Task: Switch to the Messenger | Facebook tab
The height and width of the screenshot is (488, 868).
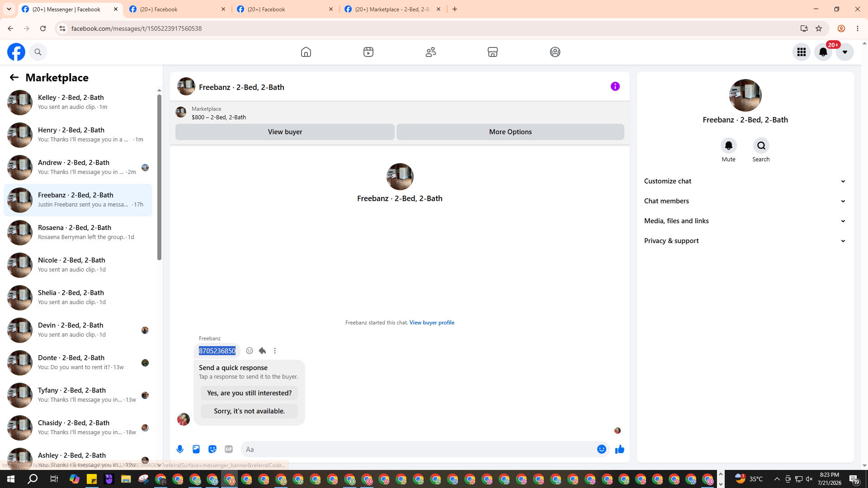Action: coord(70,9)
